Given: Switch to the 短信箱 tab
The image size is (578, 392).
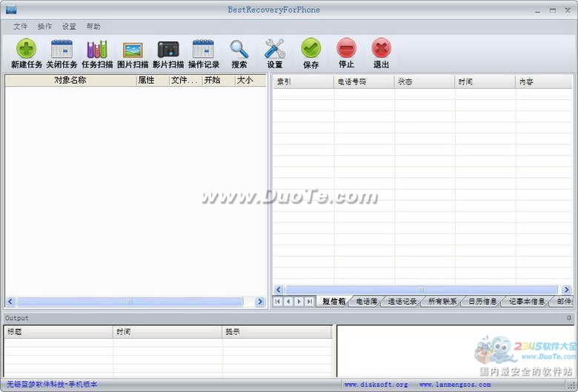Looking at the screenshot, I should click(x=333, y=302).
